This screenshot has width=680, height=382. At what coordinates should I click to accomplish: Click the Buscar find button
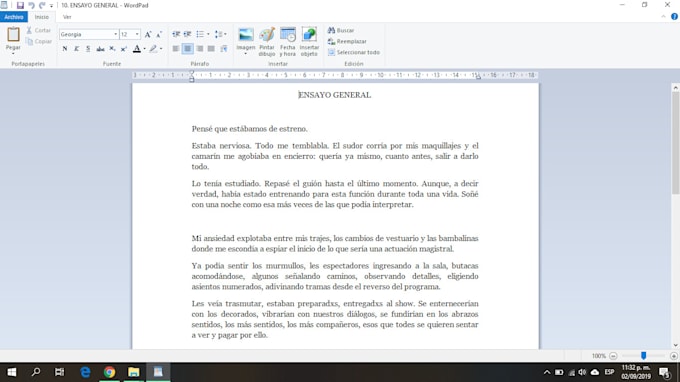pyautogui.click(x=341, y=30)
